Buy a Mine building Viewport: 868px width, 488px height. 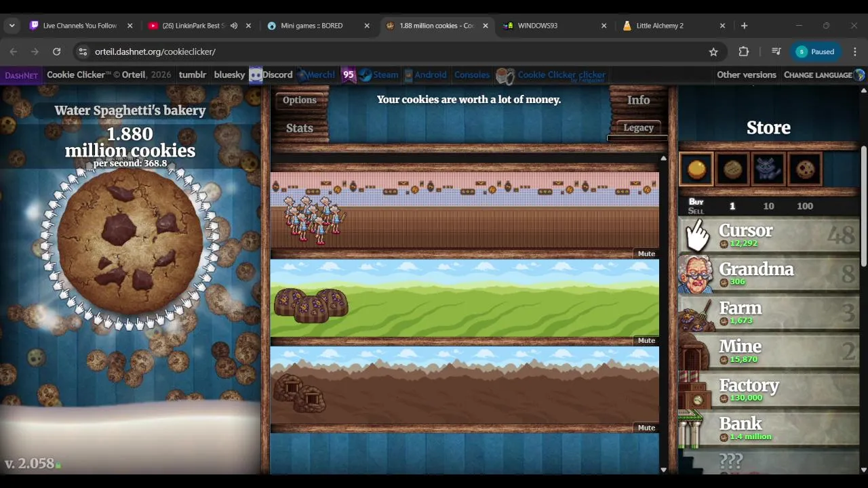point(769,351)
